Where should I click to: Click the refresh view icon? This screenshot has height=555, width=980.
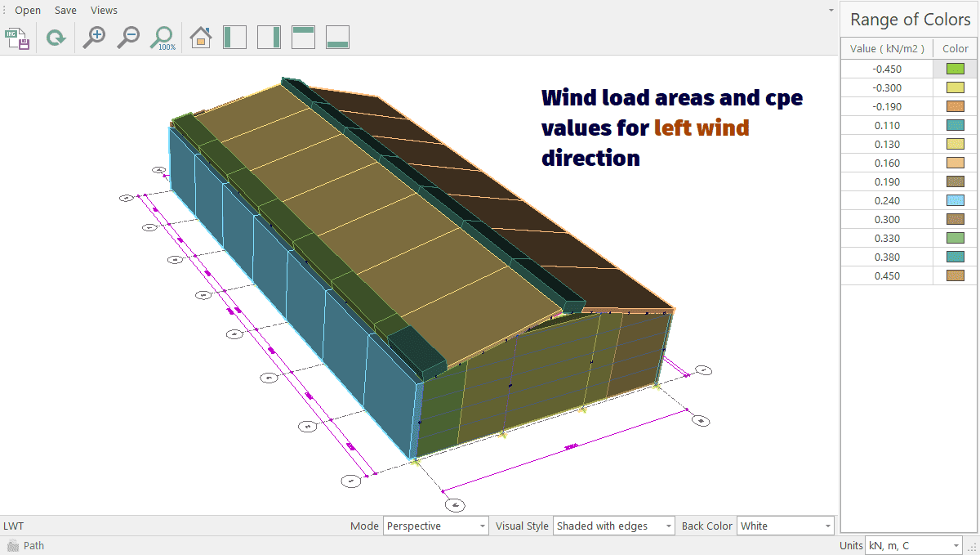pyautogui.click(x=56, y=38)
